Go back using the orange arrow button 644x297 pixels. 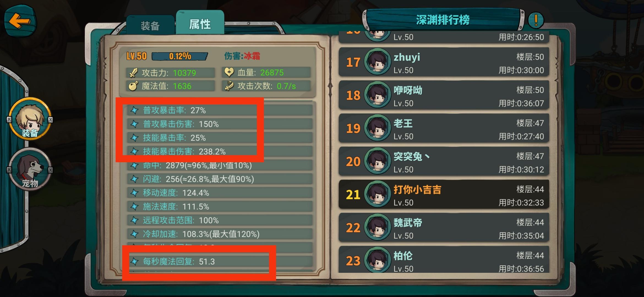click(20, 21)
